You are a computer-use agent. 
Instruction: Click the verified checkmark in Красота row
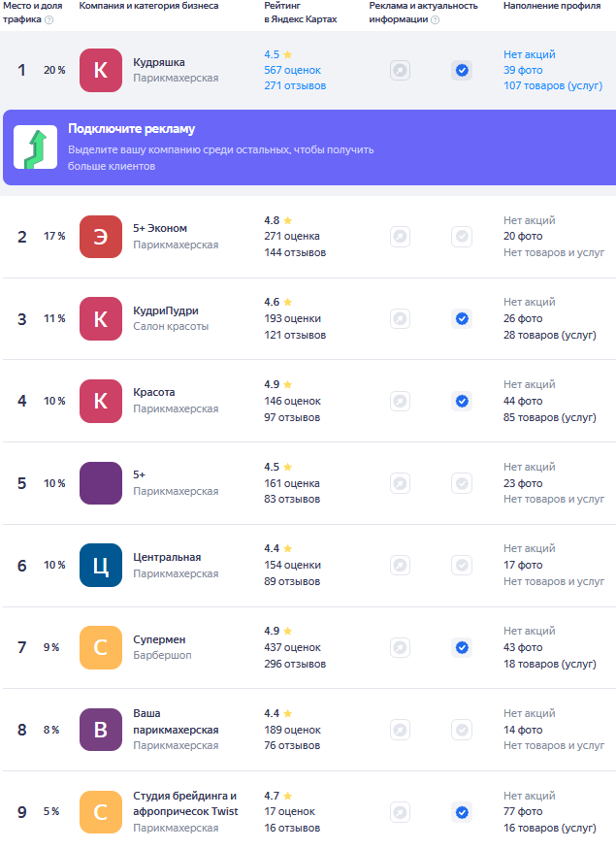coord(462,402)
